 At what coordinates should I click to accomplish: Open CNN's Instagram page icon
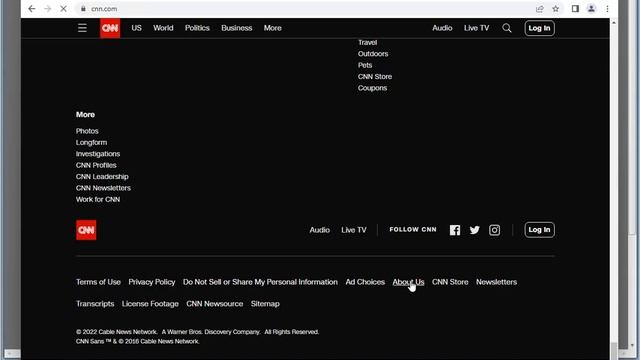[494, 230]
